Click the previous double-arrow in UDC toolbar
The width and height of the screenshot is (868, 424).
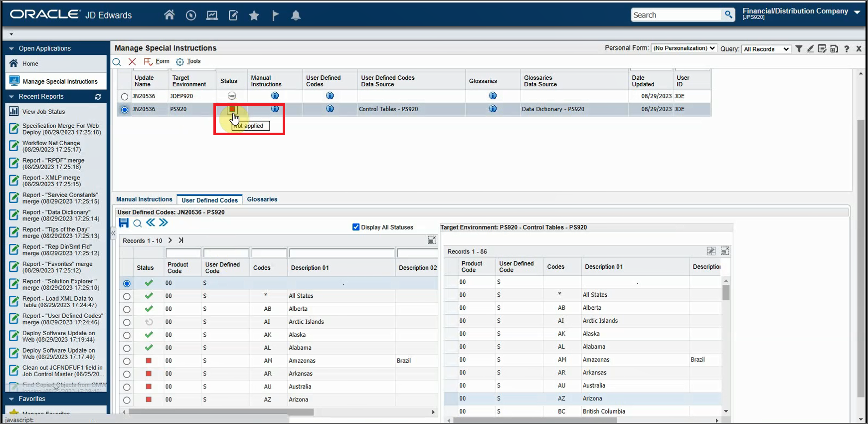coord(151,222)
